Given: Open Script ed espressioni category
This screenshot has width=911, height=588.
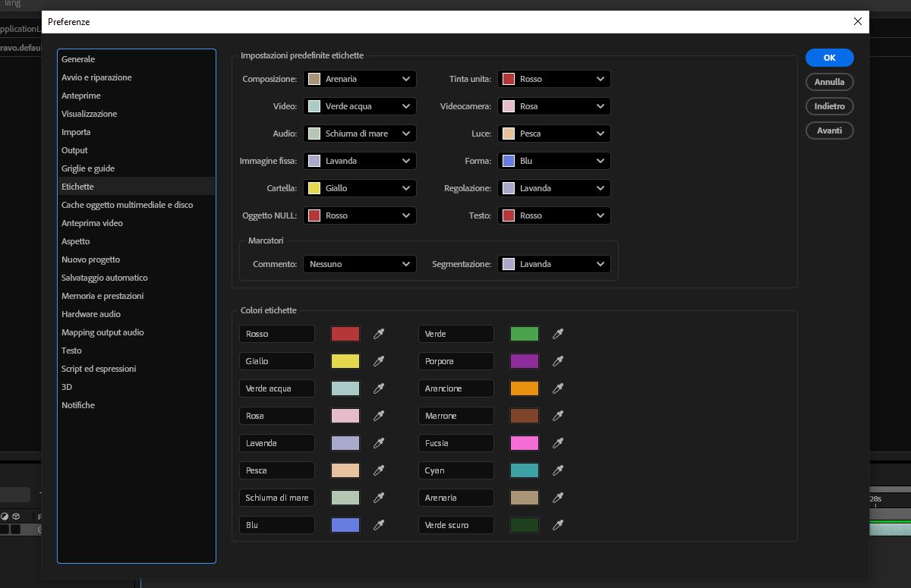Looking at the screenshot, I should [x=137, y=369].
